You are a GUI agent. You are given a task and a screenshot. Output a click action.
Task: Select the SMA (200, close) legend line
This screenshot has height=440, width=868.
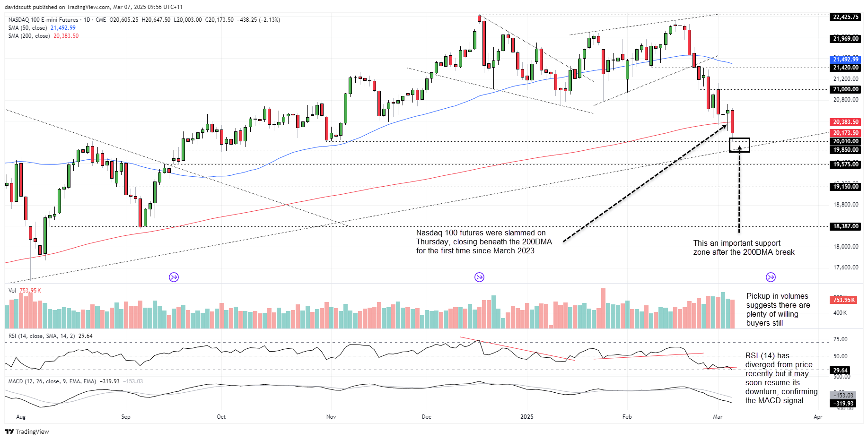tap(43, 36)
